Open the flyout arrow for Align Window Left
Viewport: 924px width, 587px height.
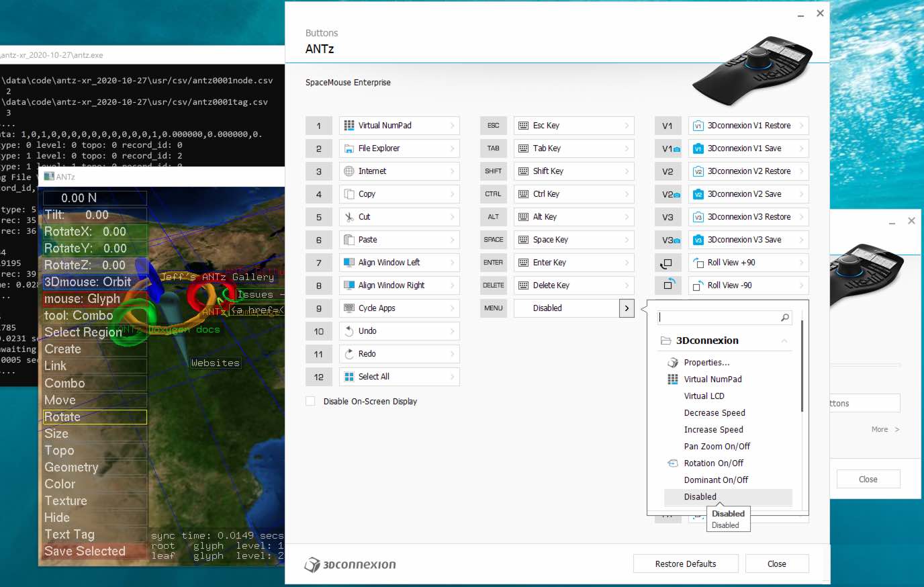point(453,263)
